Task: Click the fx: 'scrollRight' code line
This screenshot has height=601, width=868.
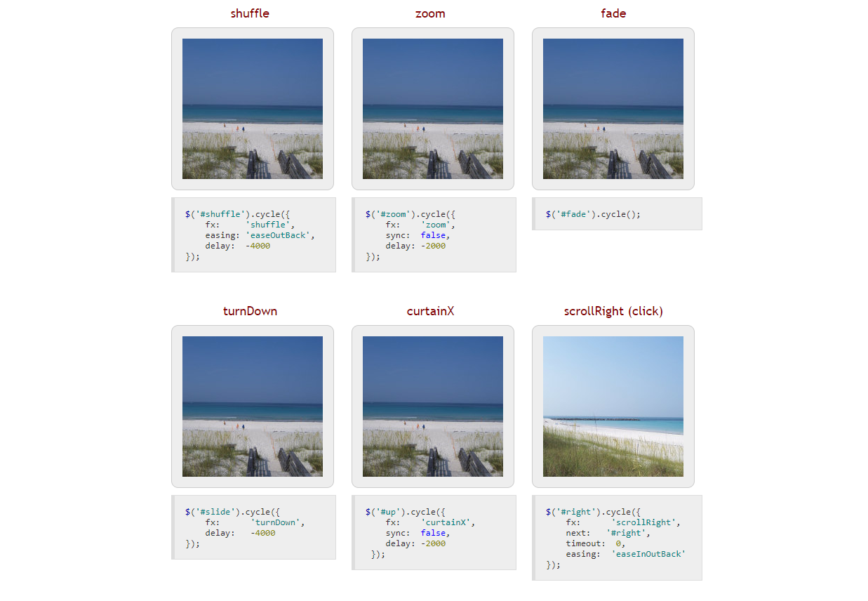Action: 624,522
